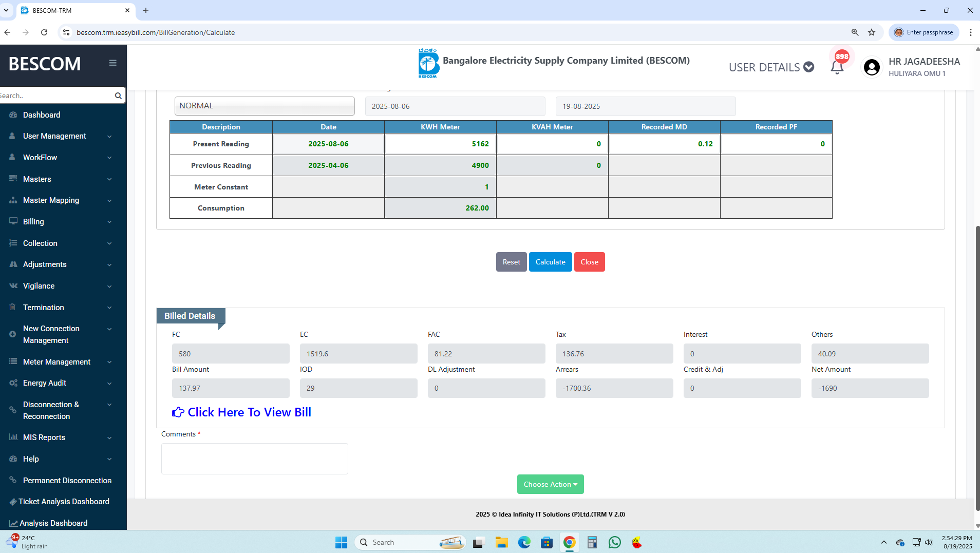Open Ticket Analysis Dashboard item

coord(64,502)
